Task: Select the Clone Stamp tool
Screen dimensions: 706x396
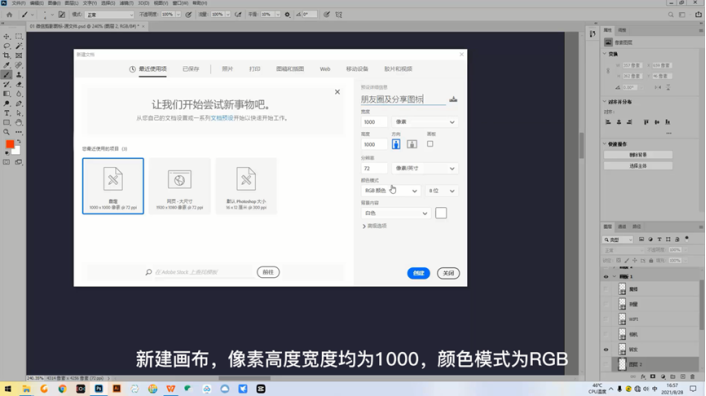Action: pyautogui.click(x=18, y=75)
